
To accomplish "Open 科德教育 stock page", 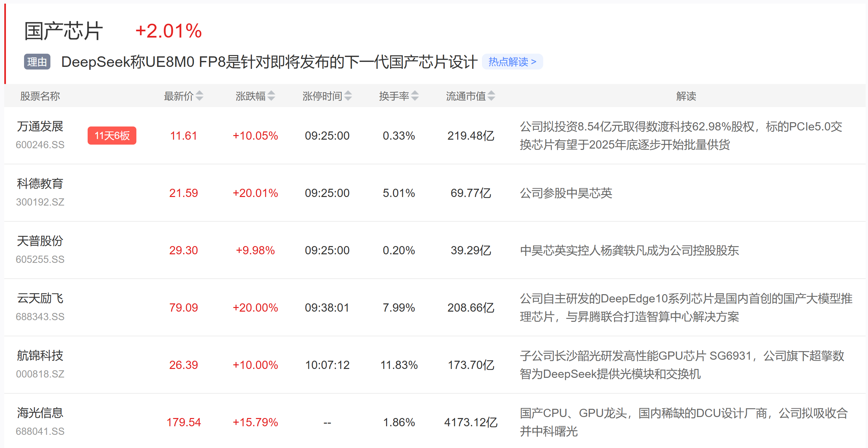I will 40,183.
